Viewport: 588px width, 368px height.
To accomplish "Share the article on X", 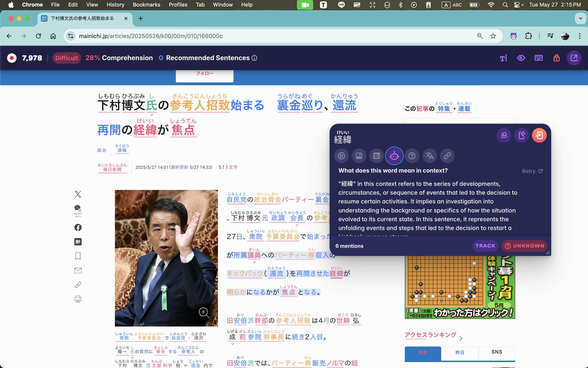I will tap(78, 194).
